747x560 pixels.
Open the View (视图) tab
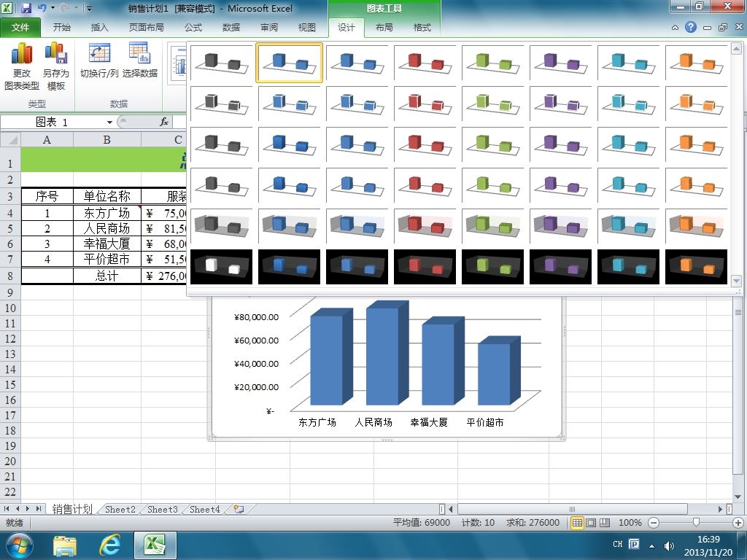tap(307, 28)
